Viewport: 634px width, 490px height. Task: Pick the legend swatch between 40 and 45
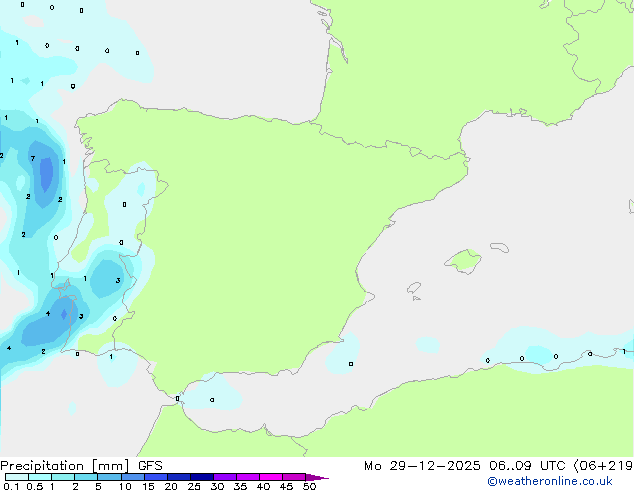click(x=271, y=477)
